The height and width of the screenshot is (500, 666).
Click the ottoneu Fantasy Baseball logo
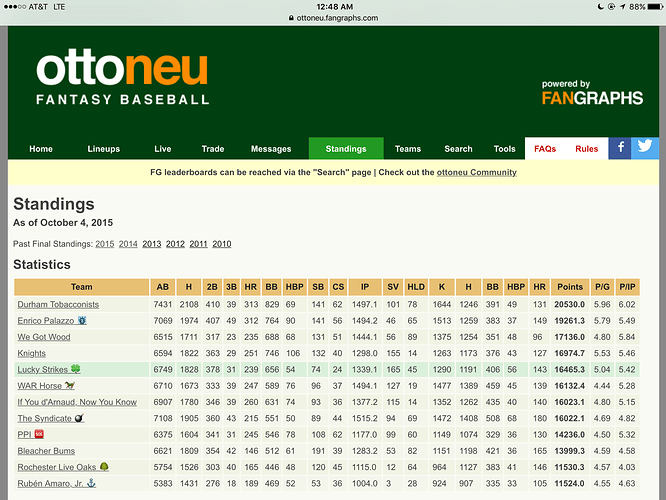pyautogui.click(x=122, y=78)
